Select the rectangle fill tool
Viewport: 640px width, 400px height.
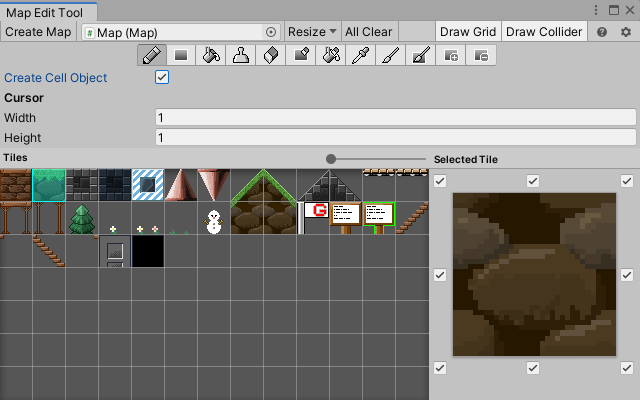181,55
